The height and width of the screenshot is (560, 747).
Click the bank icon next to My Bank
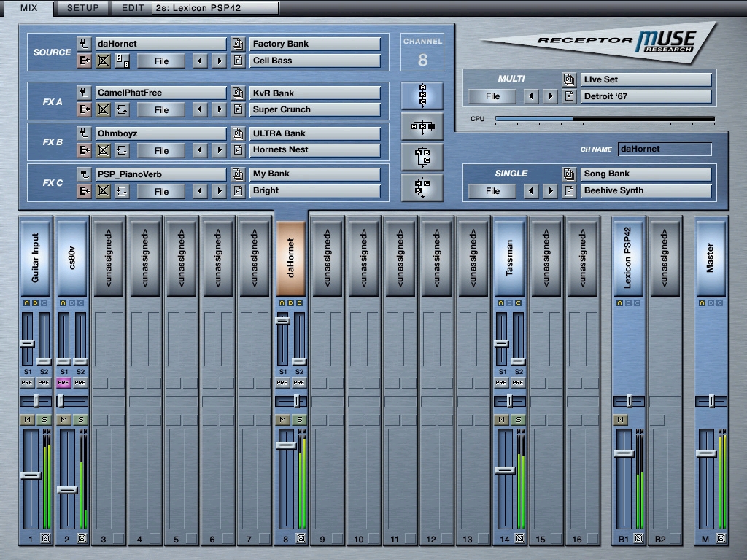pyautogui.click(x=237, y=174)
